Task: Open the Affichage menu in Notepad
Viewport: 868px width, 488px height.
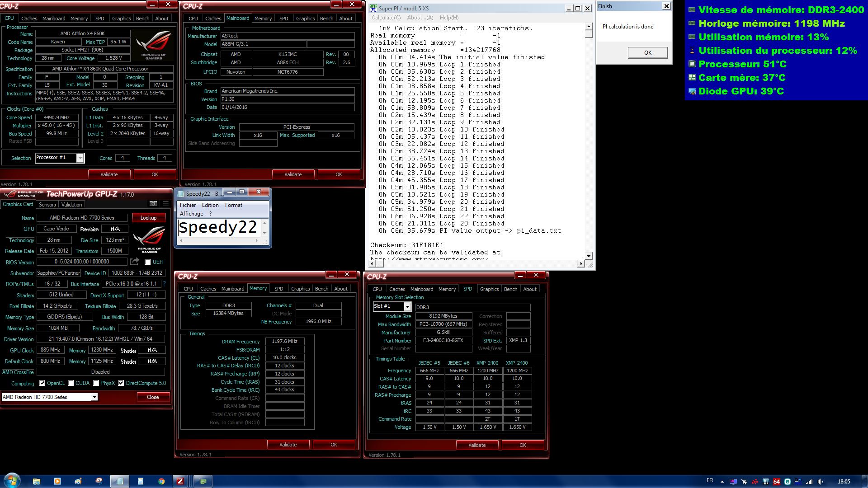Action: [192, 214]
